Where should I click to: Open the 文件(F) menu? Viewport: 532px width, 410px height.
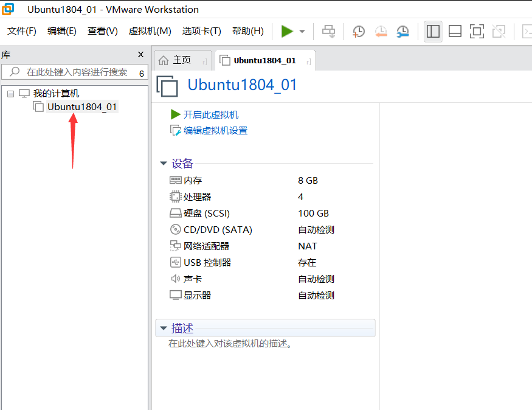pyautogui.click(x=22, y=31)
